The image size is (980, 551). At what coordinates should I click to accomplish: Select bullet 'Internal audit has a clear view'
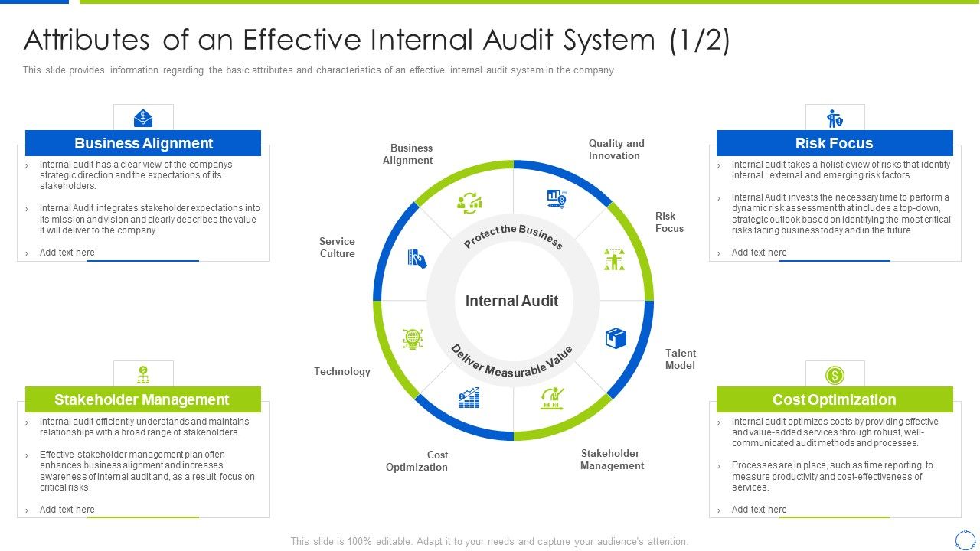[136, 175]
